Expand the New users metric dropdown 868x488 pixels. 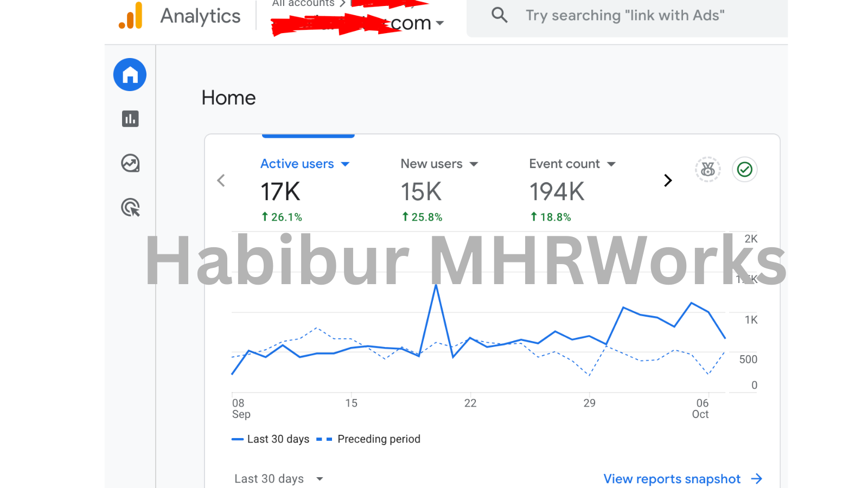click(x=474, y=164)
